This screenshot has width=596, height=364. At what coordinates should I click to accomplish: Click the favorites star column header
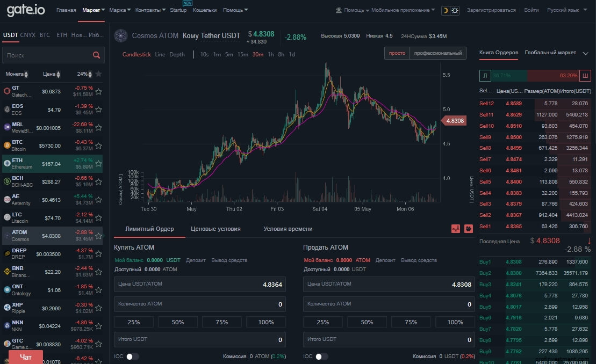98,74
